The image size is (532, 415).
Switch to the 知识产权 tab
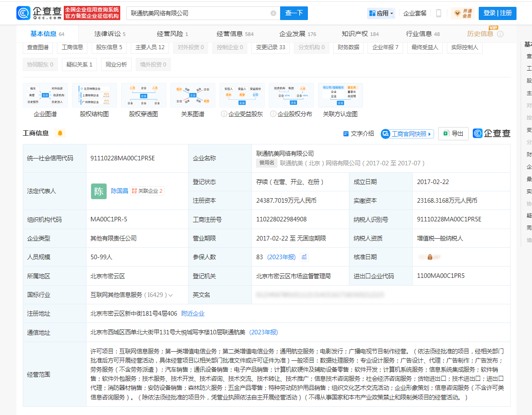[x=360, y=34]
